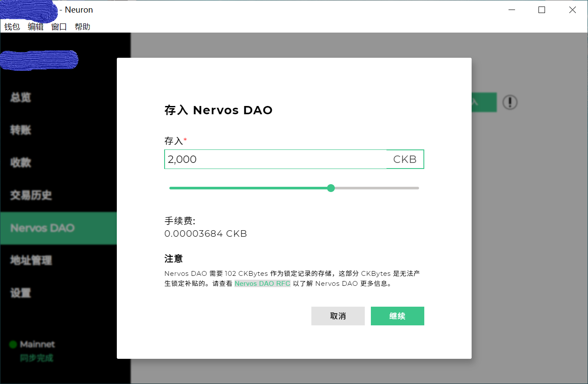Click the exclamation info icon
Viewport: 588px width, 384px height.
tap(510, 103)
